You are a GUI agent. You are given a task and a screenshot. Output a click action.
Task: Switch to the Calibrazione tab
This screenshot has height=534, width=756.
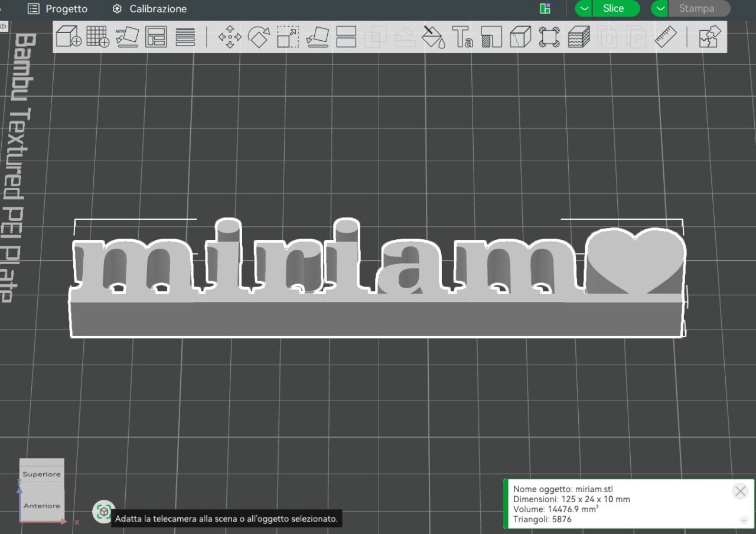pos(149,9)
